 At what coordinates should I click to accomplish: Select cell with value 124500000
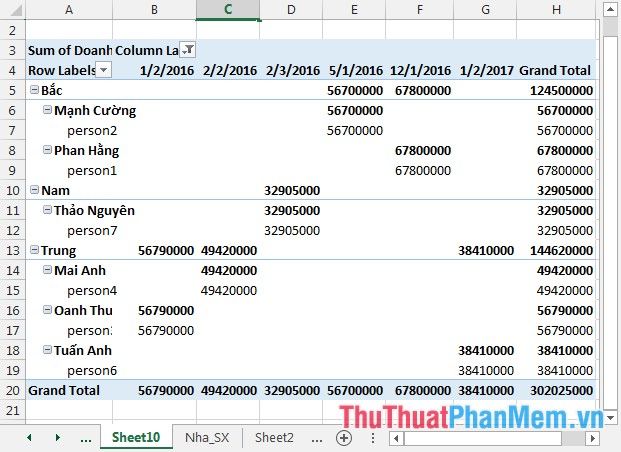click(556, 90)
